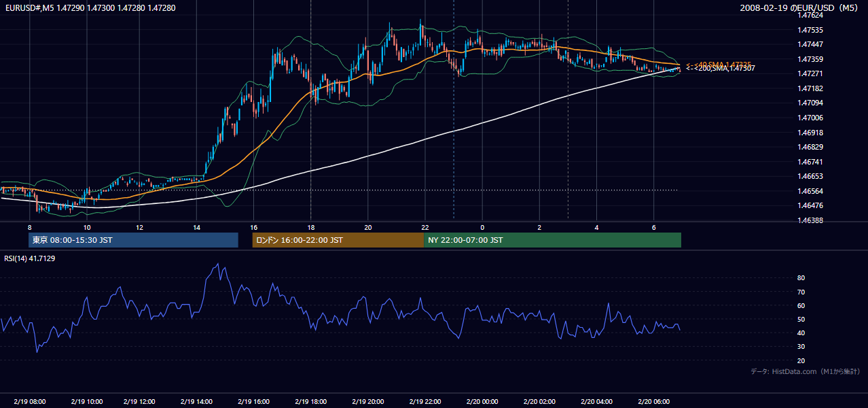Click the 1.46388 price axis value
The image size is (868, 408).
point(810,220)
